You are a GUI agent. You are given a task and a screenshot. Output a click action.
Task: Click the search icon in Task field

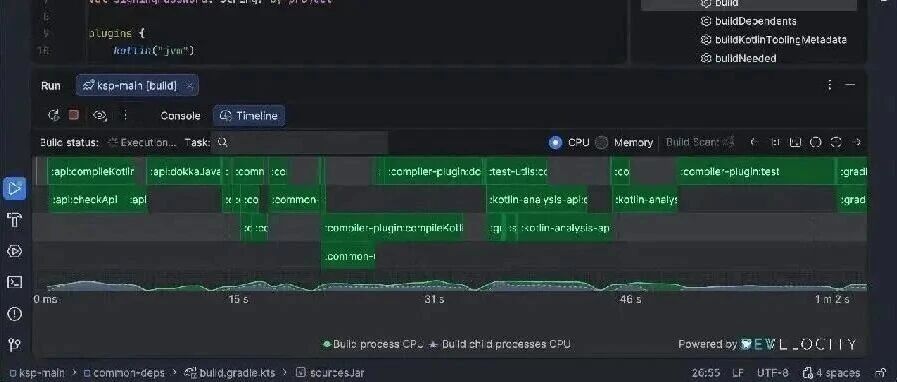pos(223,142)
